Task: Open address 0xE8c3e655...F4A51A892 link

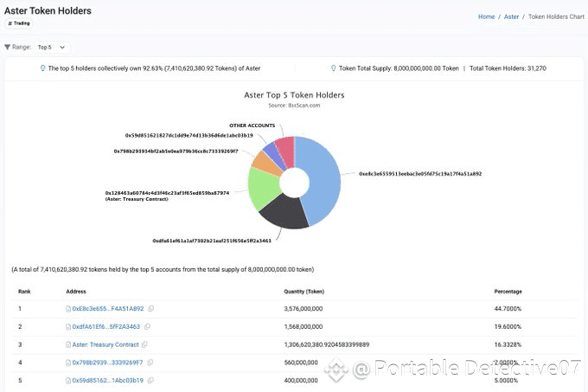Action: (x=108, y=308)
